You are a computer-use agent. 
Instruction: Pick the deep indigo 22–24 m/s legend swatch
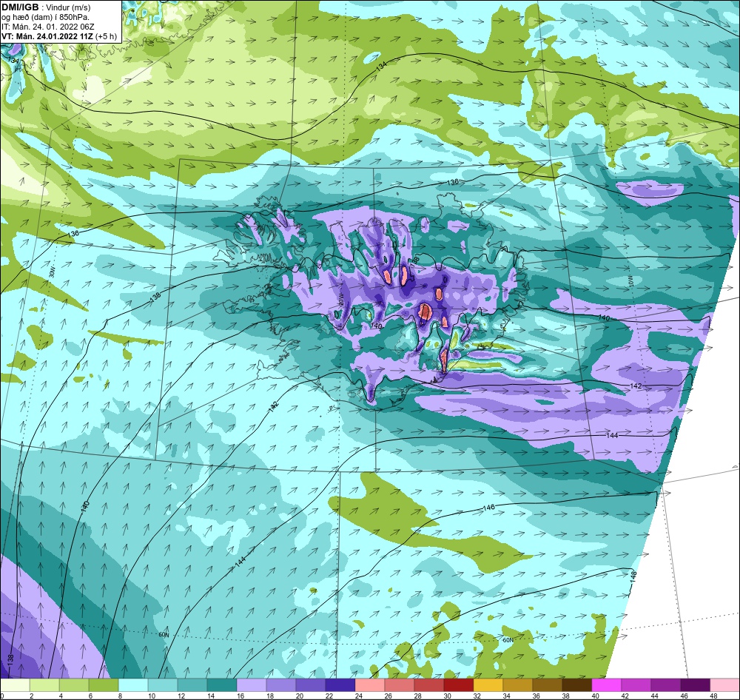coord(340,685)
